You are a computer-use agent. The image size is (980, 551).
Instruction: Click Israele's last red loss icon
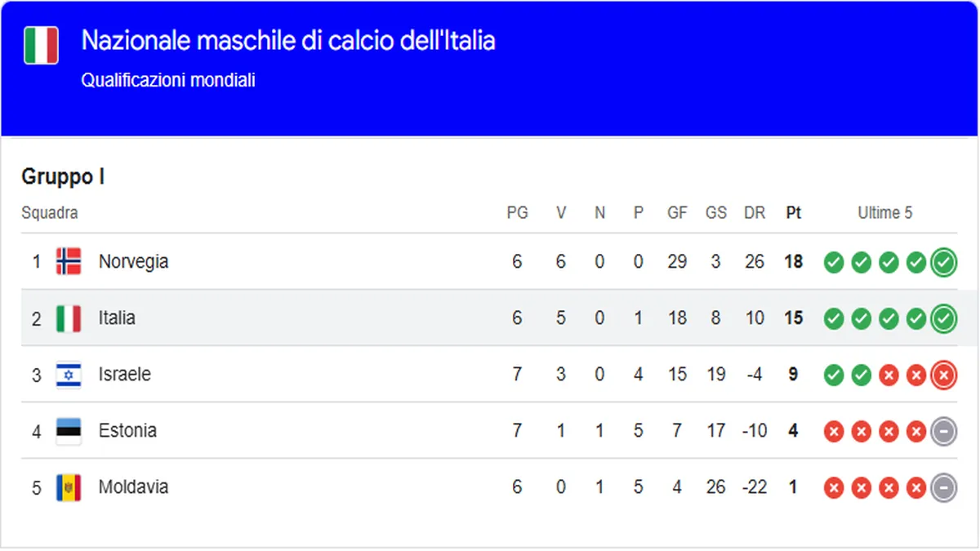943,375
